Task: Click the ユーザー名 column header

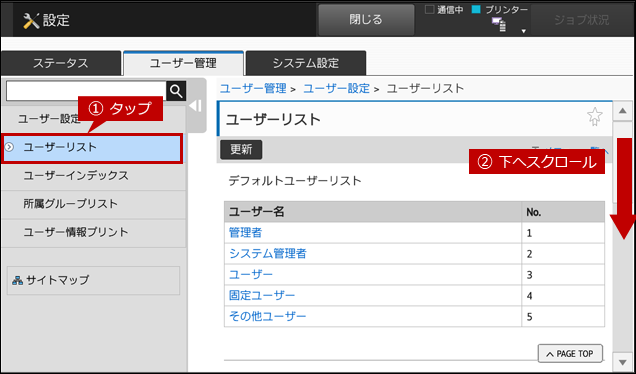Action: coord(373,212)
